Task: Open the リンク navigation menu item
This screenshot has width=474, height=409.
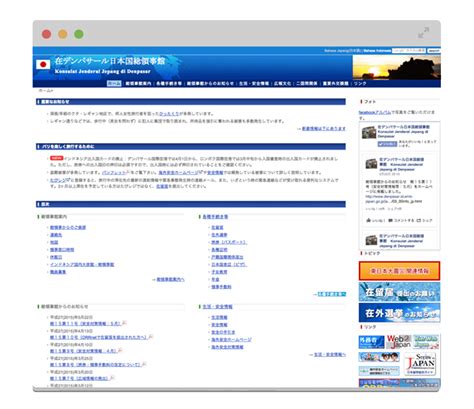Action: 360,83
